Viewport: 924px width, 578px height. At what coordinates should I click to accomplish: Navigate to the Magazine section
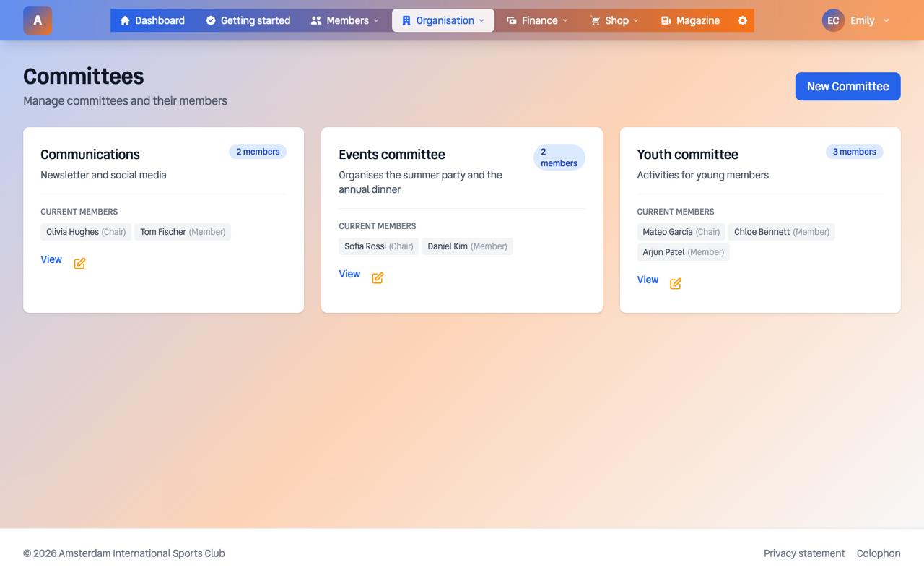pos(690,20)
